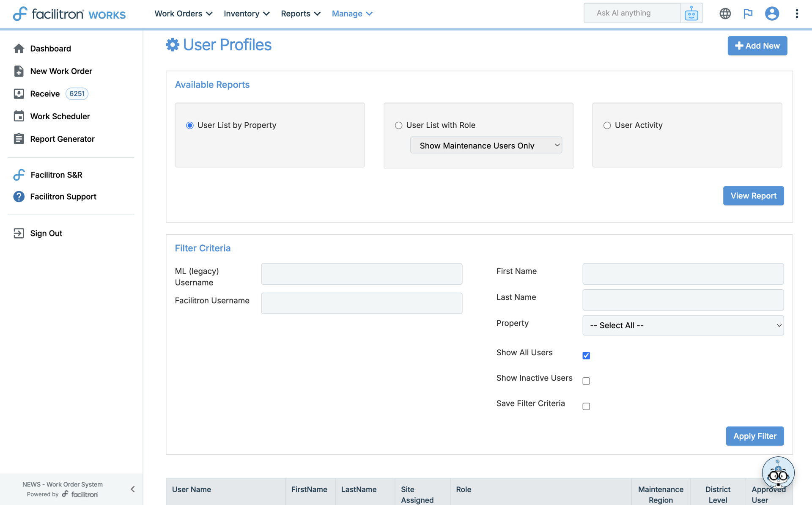Click into the Facilitron Username field

361,303
